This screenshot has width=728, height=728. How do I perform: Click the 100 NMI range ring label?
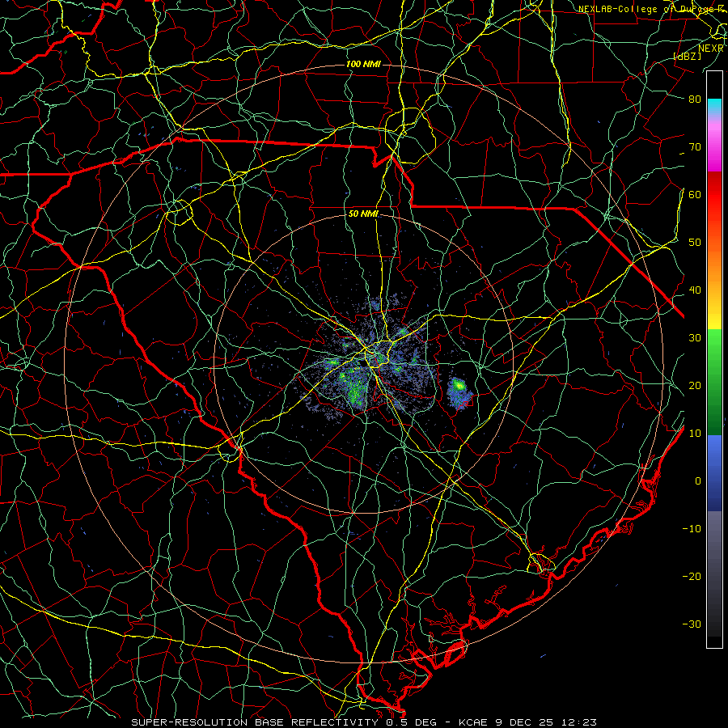tap(363, 64)
